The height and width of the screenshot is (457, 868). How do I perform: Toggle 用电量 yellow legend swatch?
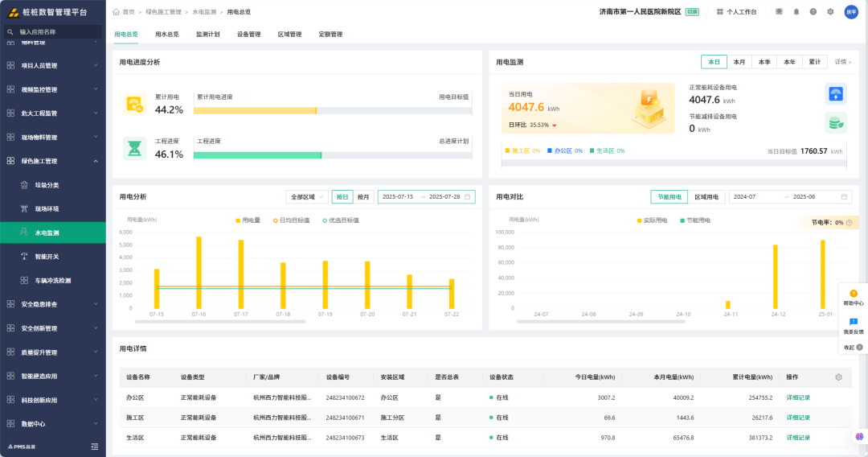click(x=238, y=220)
